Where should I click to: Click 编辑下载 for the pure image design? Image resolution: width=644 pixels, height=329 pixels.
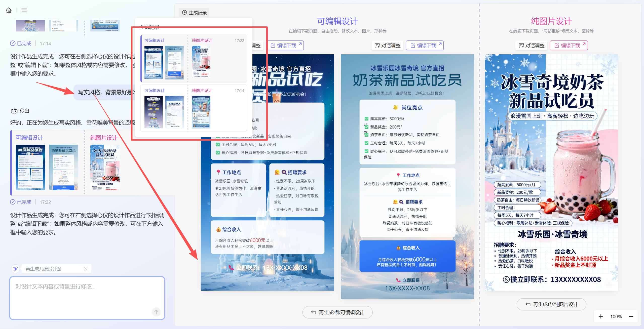tap(569, 46)
